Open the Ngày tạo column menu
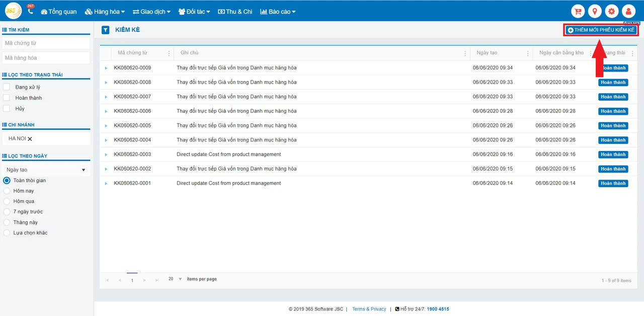644x316 pixels. coord(528,53)
